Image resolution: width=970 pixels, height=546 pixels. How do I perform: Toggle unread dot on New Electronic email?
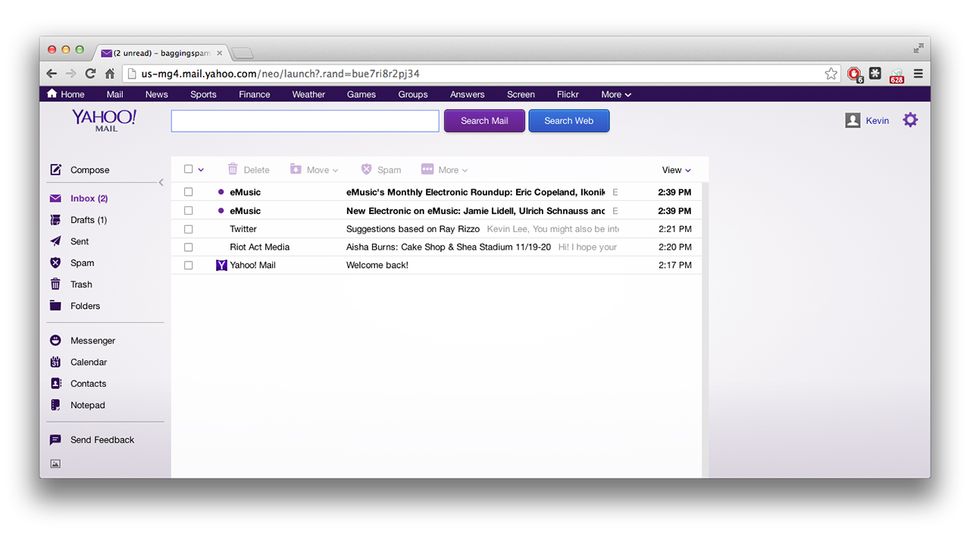(x=221, y=211)
